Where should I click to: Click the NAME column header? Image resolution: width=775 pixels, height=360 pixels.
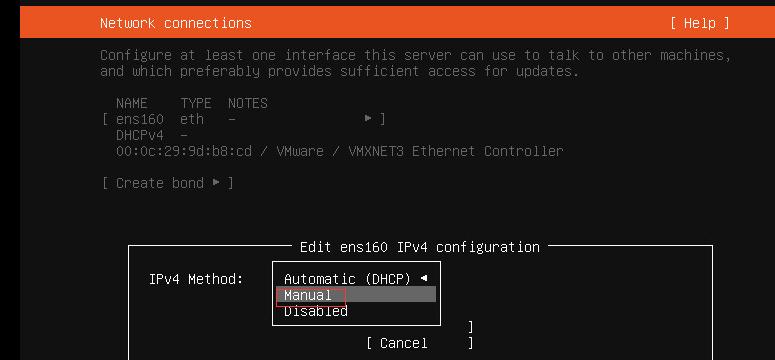pos(131,103)
